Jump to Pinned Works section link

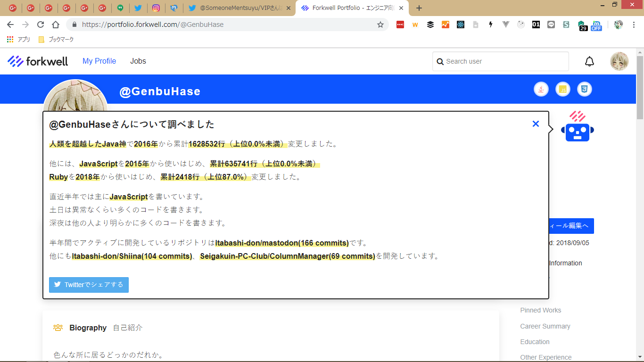(x=540, y=310)
